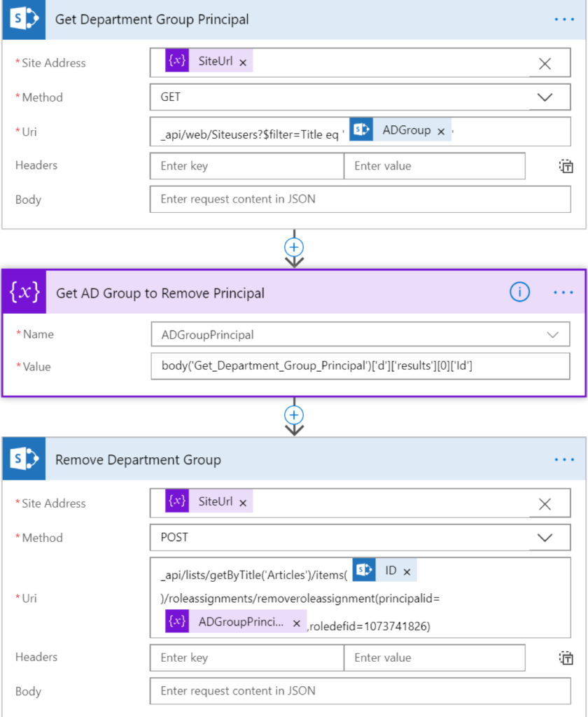The width and height of the screenshot is (588, 717).
Task: Collapse the Remove Department Group action header
Action: 280,460
